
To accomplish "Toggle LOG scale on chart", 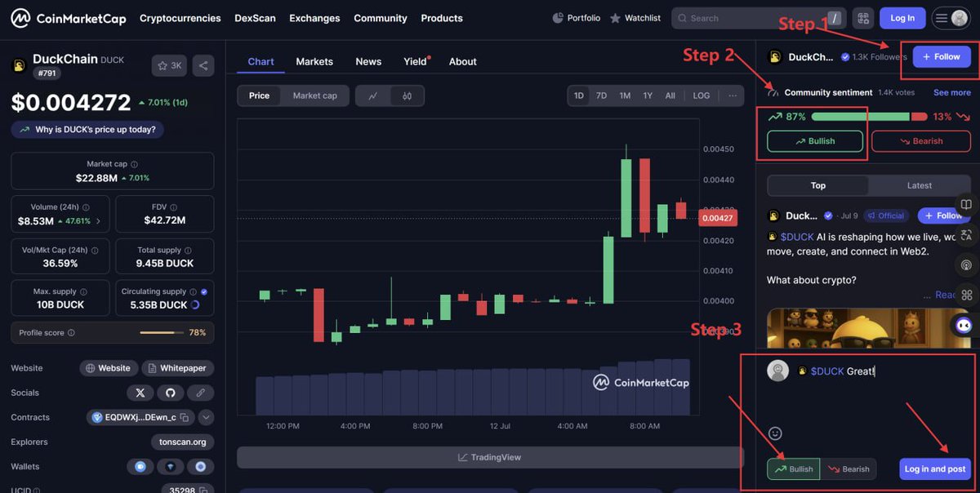I will (702, 95).
